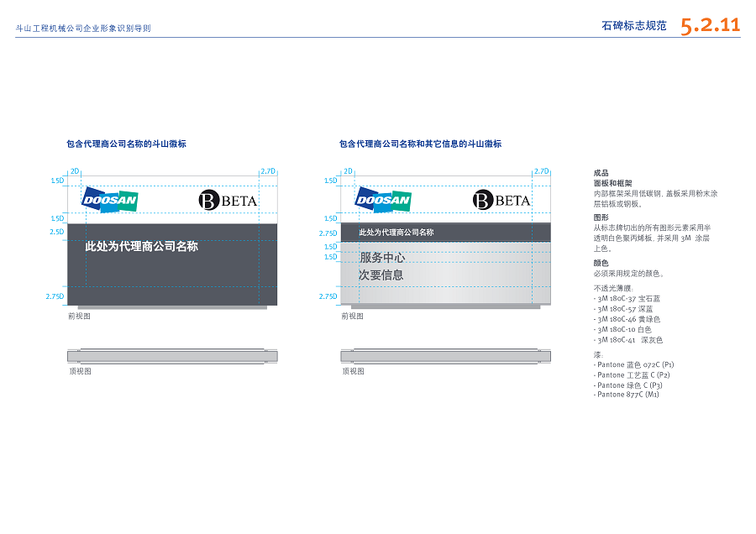756x534 pixels.
Task: Click the paragraph starting 从标志牌切出的所有图形元素
Action: coord(652,238)
